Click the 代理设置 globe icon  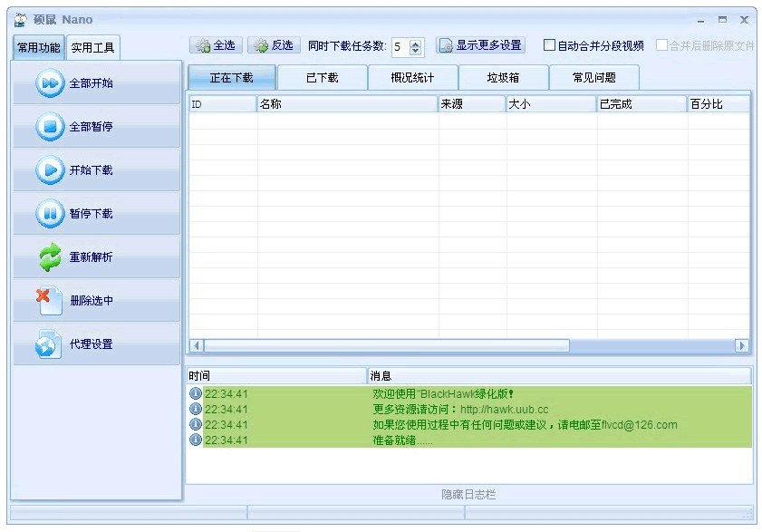[x=49, y=344]
